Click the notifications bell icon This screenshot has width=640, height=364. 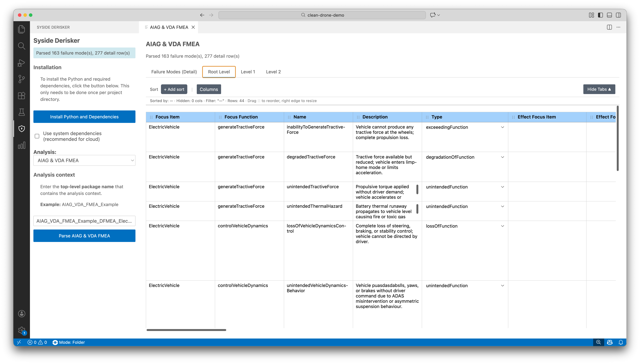620,342
